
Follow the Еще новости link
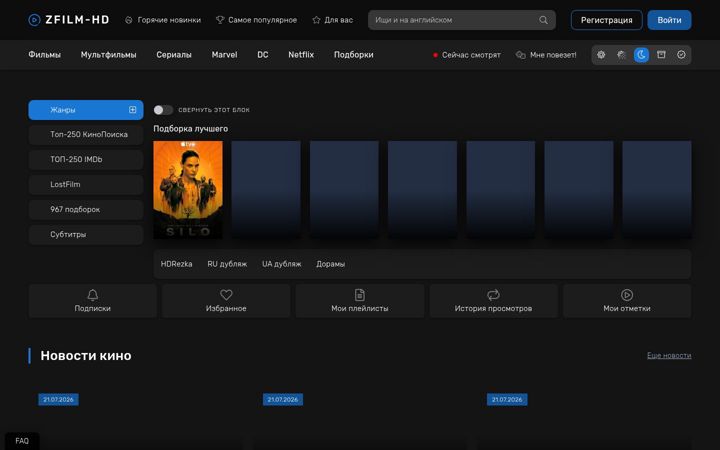(x=669, y=355)
